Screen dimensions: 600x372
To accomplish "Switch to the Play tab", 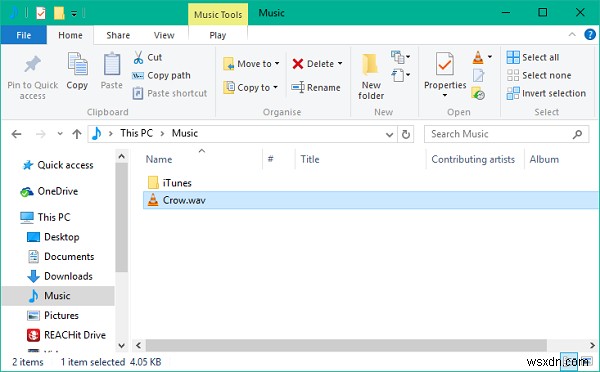I will pos(218,35).
